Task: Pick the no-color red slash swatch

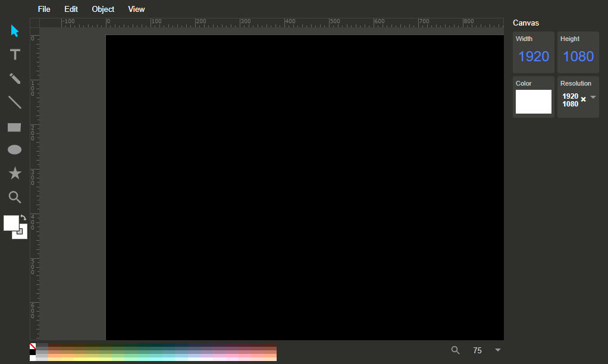Action: [33, 346]
